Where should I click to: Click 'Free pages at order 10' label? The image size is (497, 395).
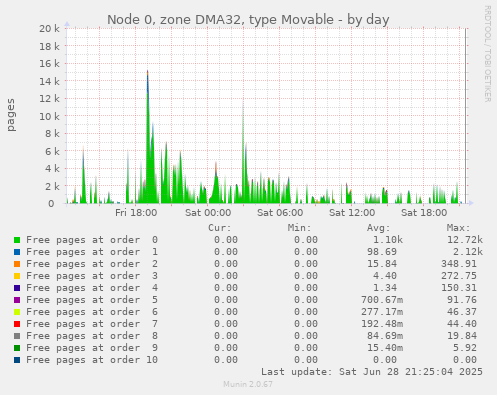[x=92, y=360]
